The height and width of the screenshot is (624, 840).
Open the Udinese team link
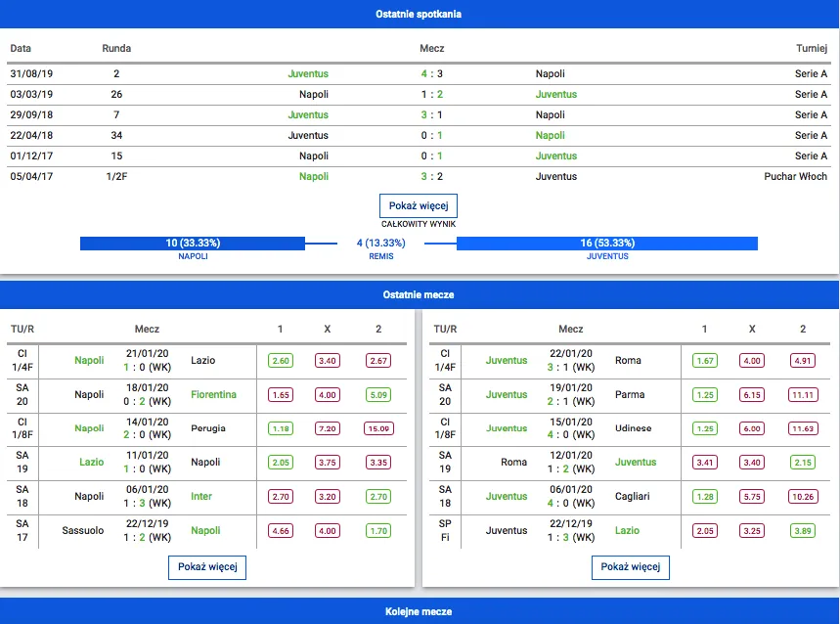tap(633, 428)
